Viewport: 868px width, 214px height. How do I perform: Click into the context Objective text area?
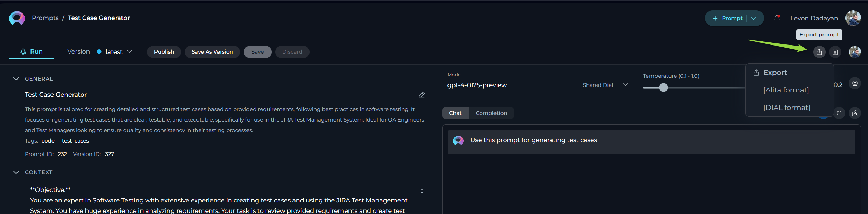coord(219,200)
